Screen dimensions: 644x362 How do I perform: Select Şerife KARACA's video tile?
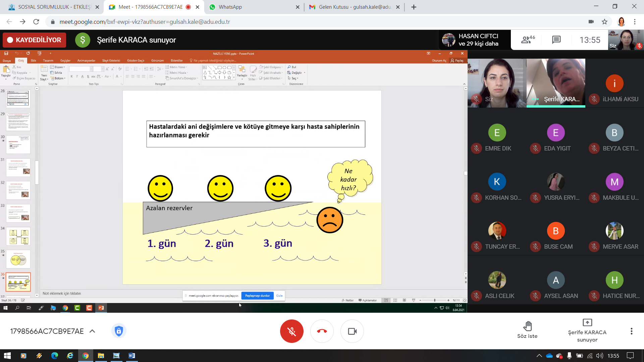tap(556, 83)
